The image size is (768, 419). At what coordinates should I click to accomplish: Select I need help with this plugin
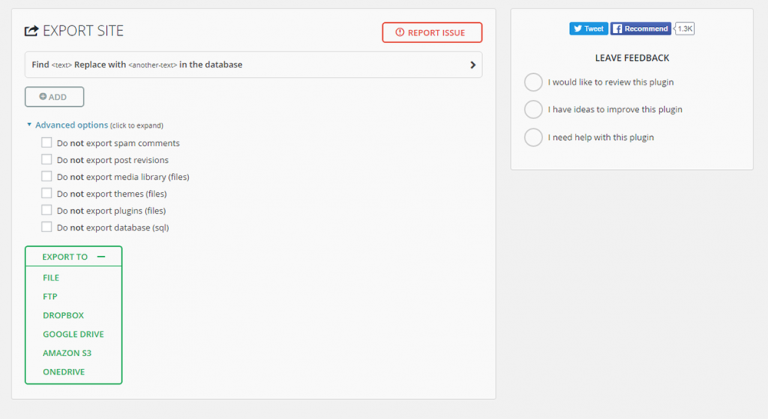pos(534,137)
